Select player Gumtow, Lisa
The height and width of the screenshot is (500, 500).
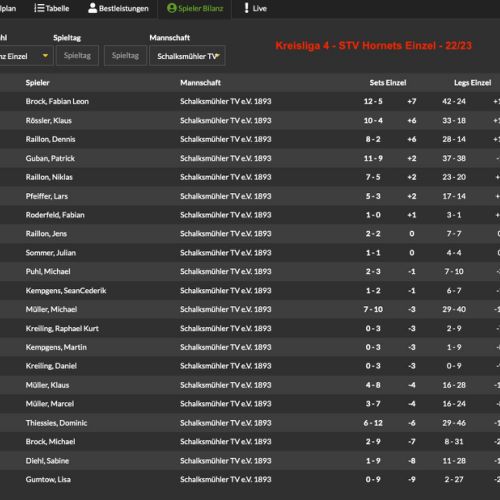pyautogui.click(x=48, y=479)
